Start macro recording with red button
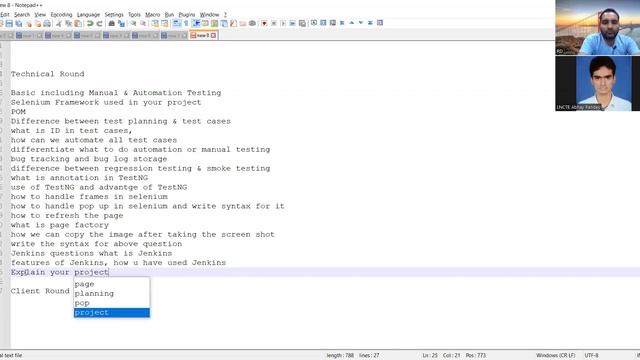This screenshot has height=360, width=640. 264,23
